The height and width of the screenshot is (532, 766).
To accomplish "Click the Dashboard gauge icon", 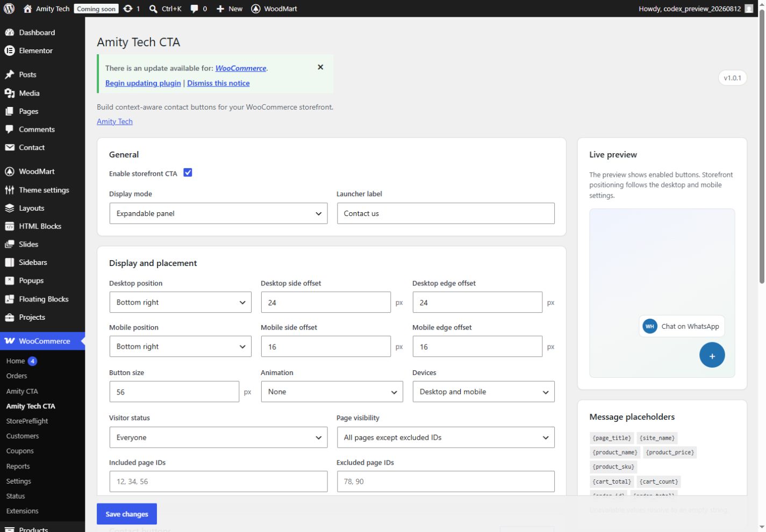I will click(10, 32).
